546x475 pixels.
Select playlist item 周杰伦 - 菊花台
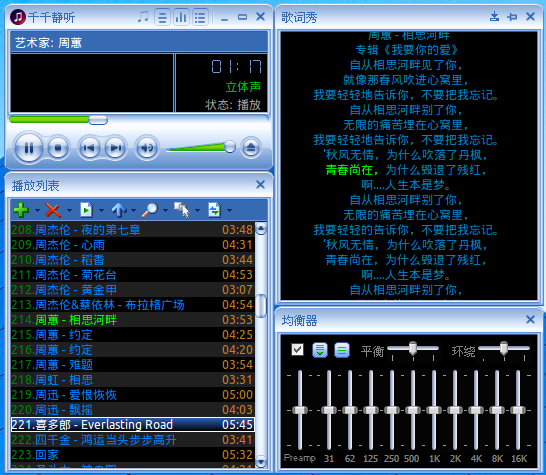tap(133, 275)
